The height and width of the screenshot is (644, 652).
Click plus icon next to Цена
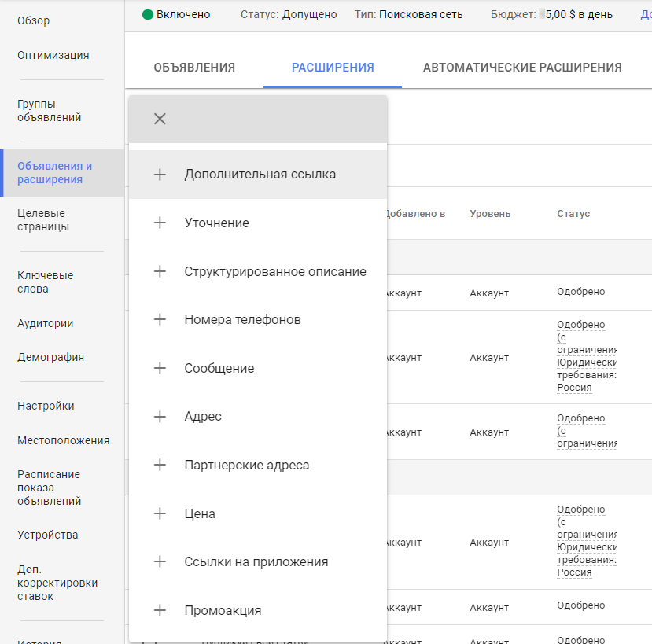tap(160, 513)
